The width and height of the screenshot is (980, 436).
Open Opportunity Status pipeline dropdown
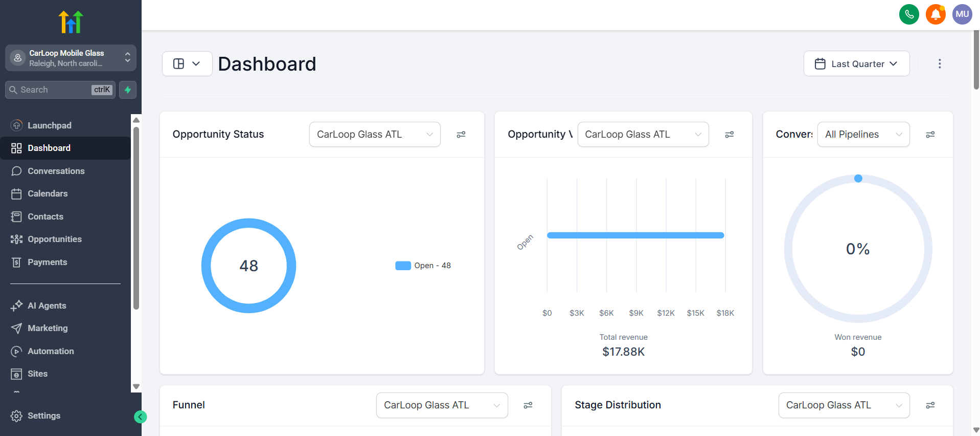[375, 134]
